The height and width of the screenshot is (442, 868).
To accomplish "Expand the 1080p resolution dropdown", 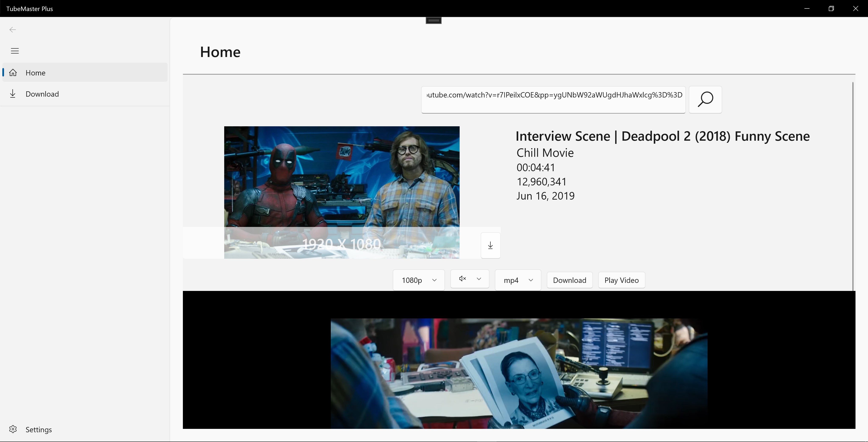I will click(419, 280).
